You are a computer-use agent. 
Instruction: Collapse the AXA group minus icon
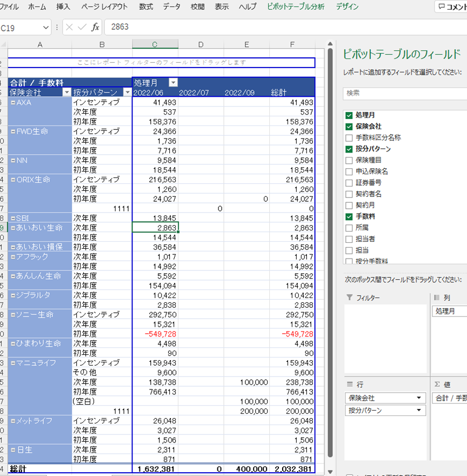(x=13, y=102)
